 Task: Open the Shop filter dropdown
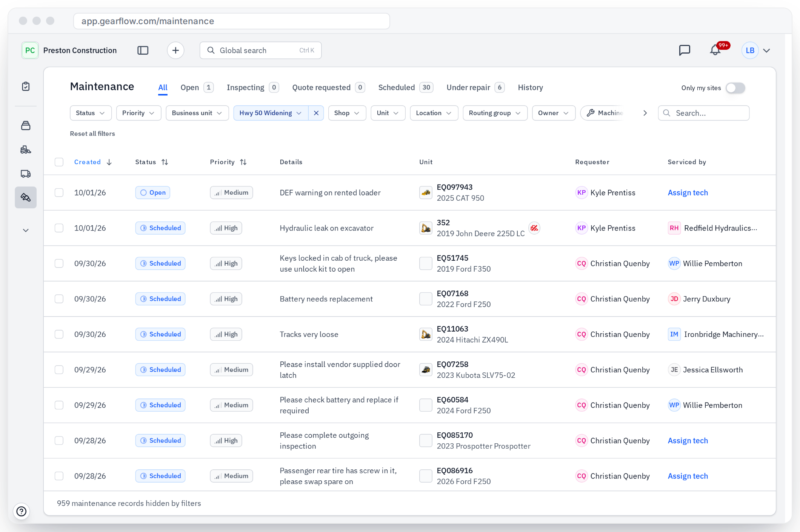[x=347, y=113]
